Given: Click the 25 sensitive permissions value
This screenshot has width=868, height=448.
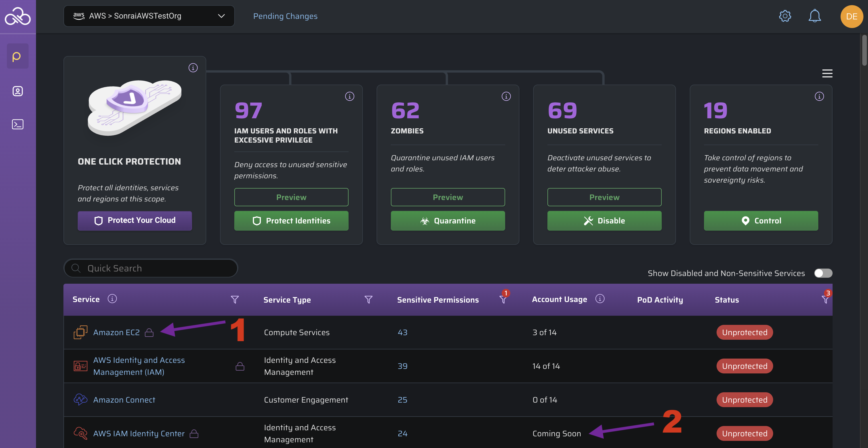Looking at the screenshot, I should click(x=402, y=400).
